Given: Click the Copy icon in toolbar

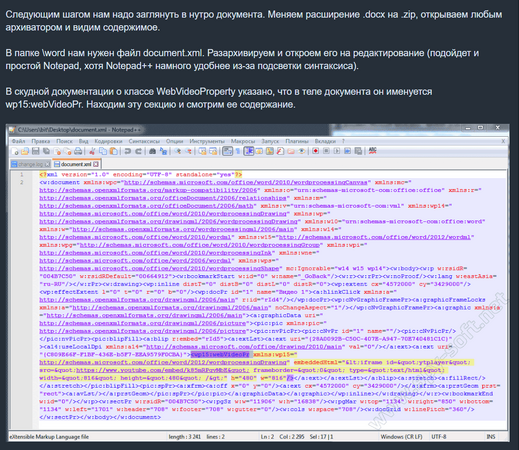Looking at the screenshot, I should [x=103, y=151].
